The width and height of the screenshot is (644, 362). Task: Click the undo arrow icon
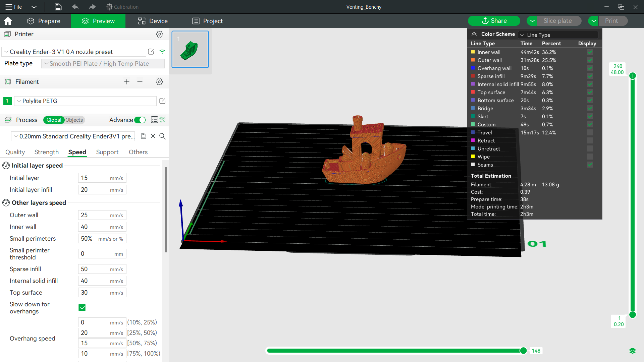coord(75,7)
